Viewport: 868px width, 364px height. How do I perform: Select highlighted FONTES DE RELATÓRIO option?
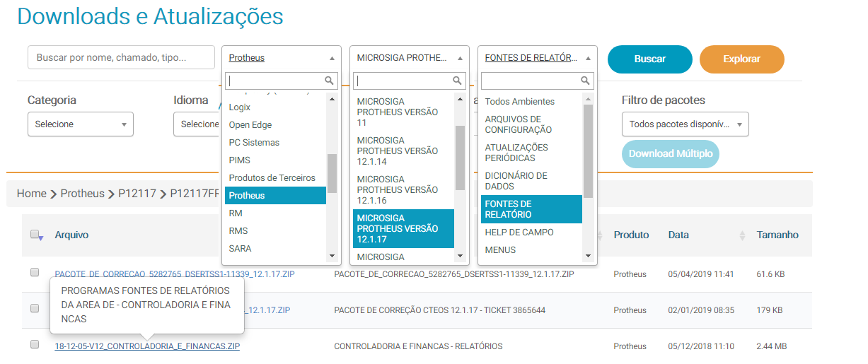click(531, 209)
